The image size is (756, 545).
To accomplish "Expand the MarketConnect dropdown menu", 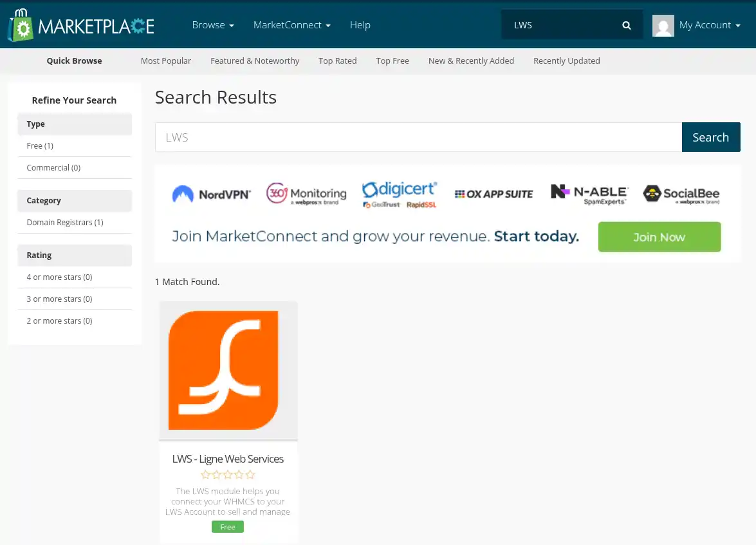I will 291,25.
